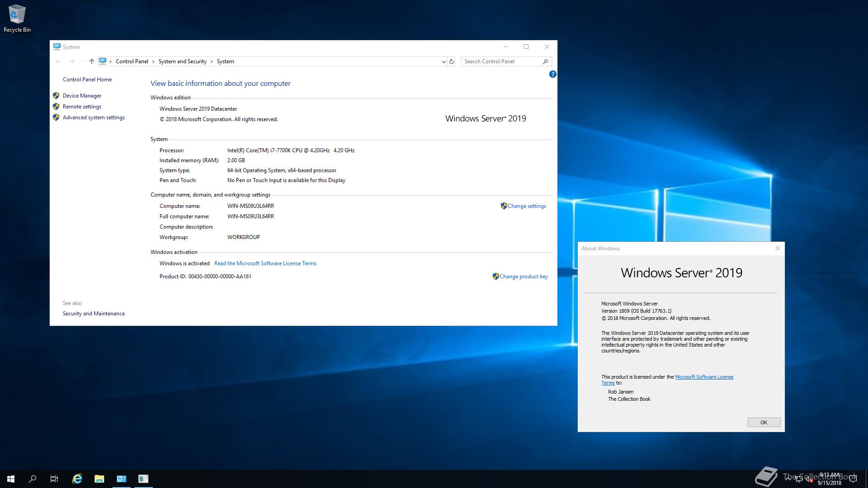Click OK in About Windows dialog

(764, 422)
